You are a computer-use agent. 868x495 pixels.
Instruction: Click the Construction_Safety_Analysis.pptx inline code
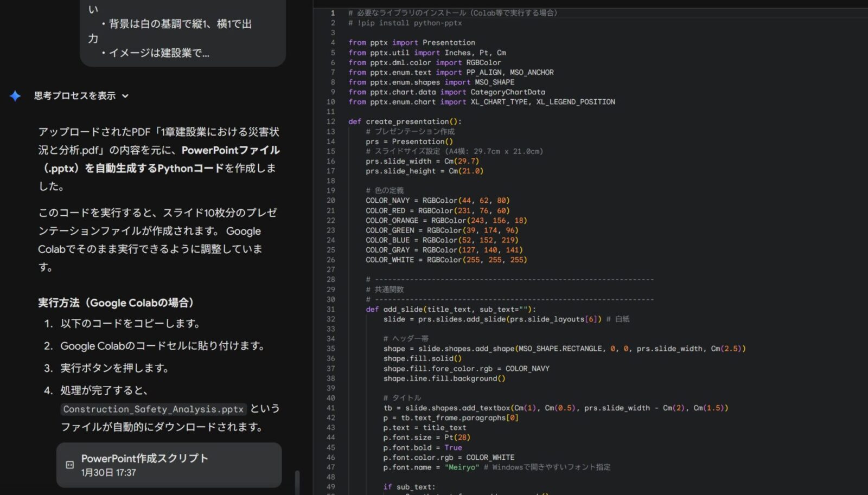[x=153, y=409]
